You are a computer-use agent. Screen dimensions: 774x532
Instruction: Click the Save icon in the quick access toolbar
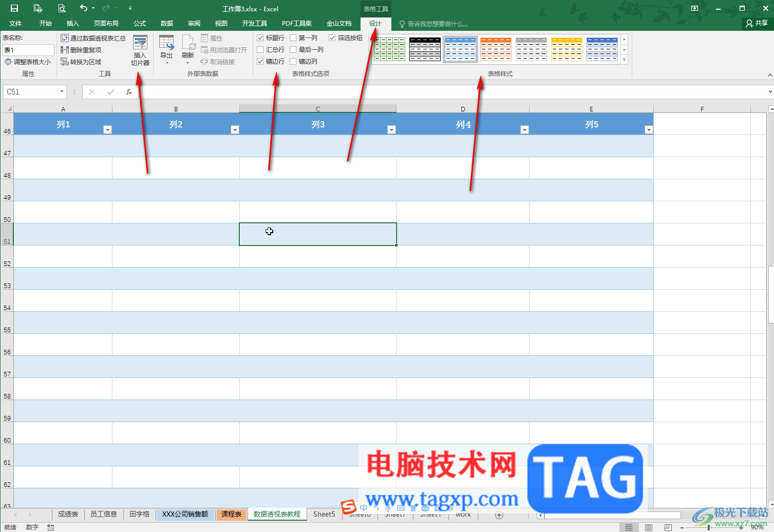coord(14,8)
